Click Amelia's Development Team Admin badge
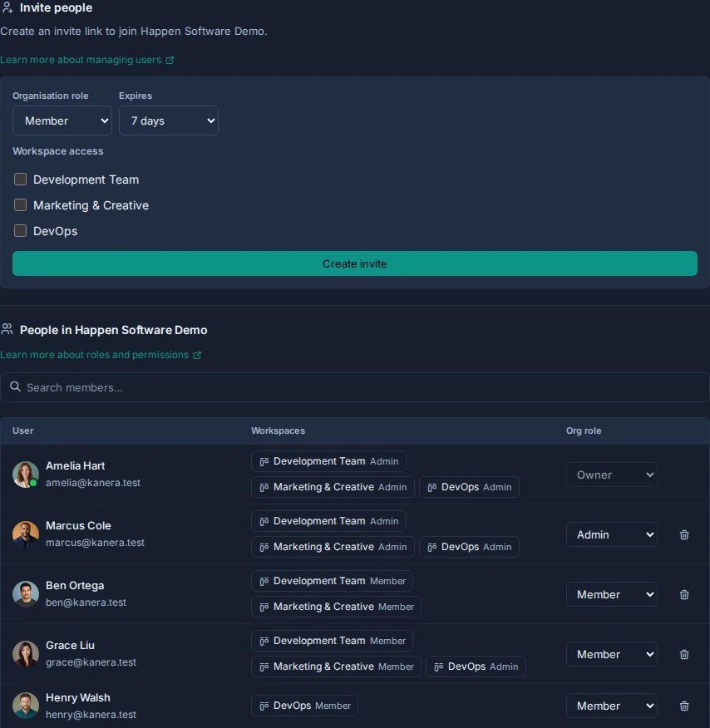Image resolution: width=710 pixels, height=728 pixels. point(328,461)
